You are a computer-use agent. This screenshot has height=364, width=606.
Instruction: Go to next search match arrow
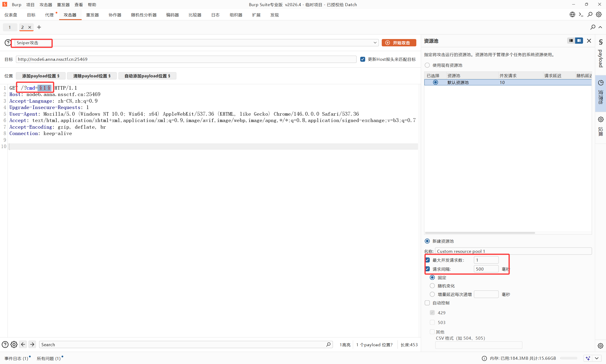32,344
